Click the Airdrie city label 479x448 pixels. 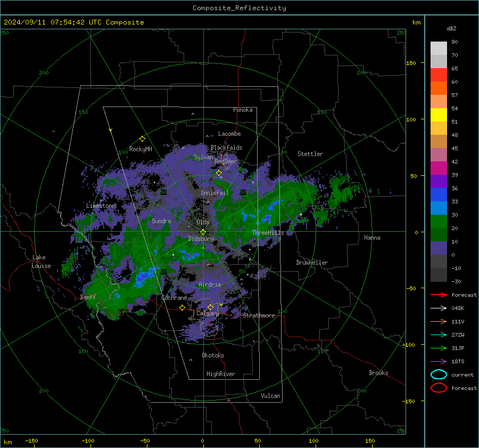(x=210, y=284)
